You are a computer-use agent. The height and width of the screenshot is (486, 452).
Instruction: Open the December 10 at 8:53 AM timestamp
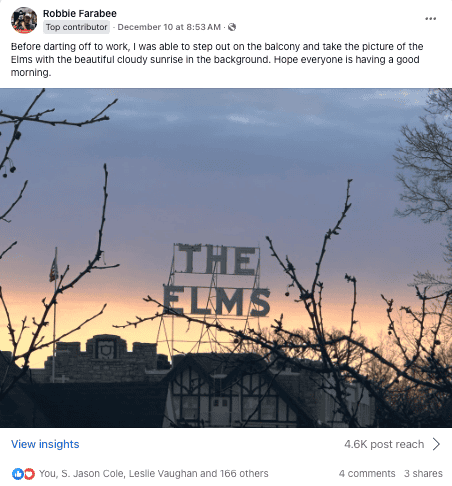[169, 27]
